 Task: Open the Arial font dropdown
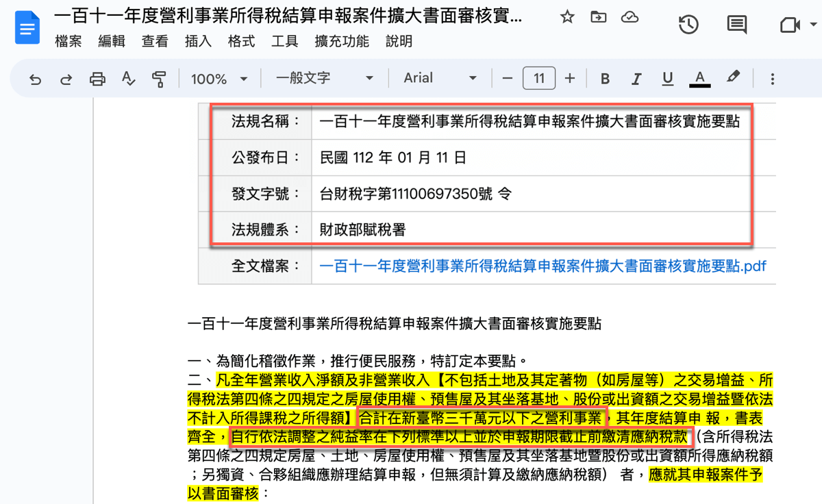440,79
